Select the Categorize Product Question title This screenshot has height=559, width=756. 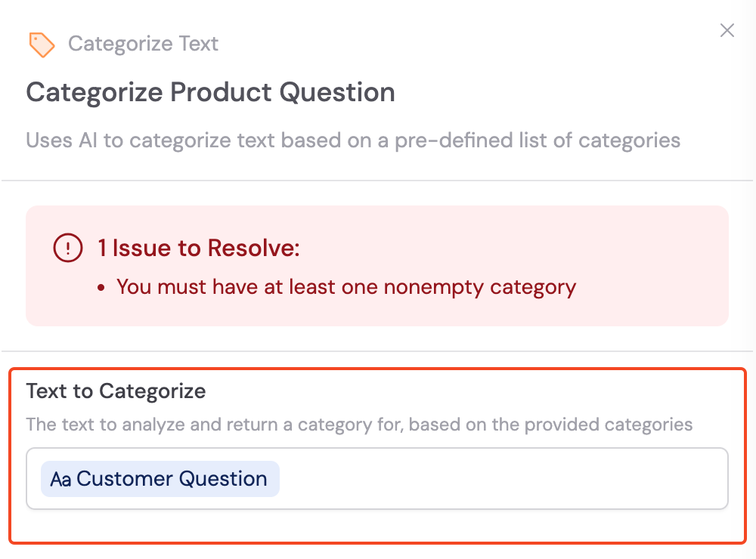tap(210, 92)
